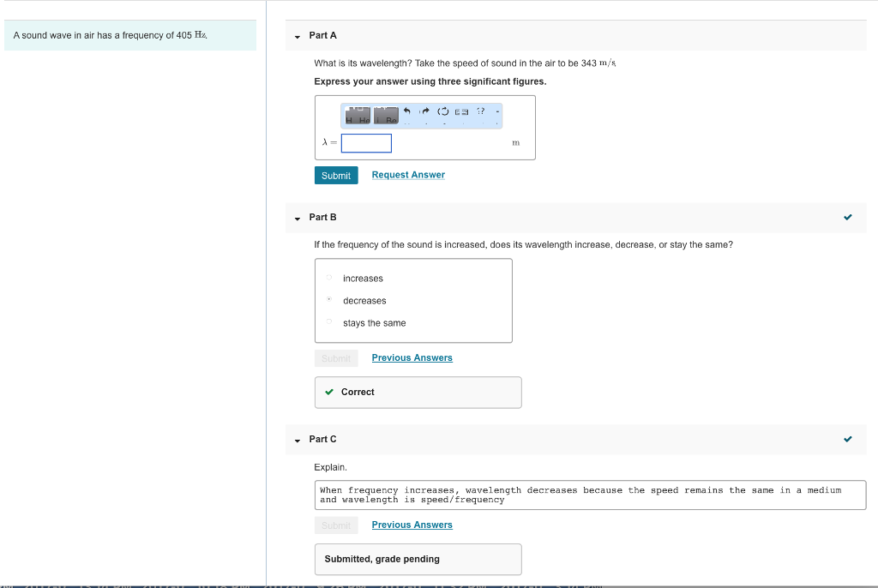Open the keyboard shortcuts icon in toolbar

[462, 111]
